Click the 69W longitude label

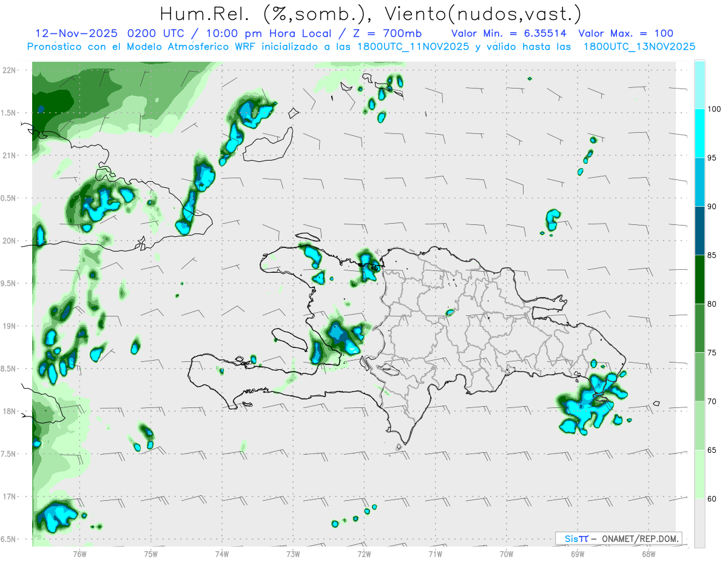click(578, 554)
